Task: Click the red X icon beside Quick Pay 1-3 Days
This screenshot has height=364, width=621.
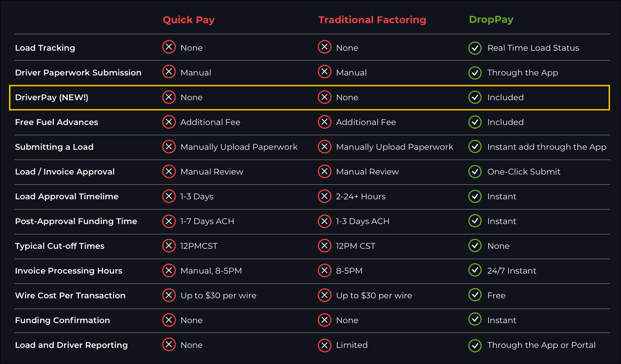Action: [x=169, y=196]
